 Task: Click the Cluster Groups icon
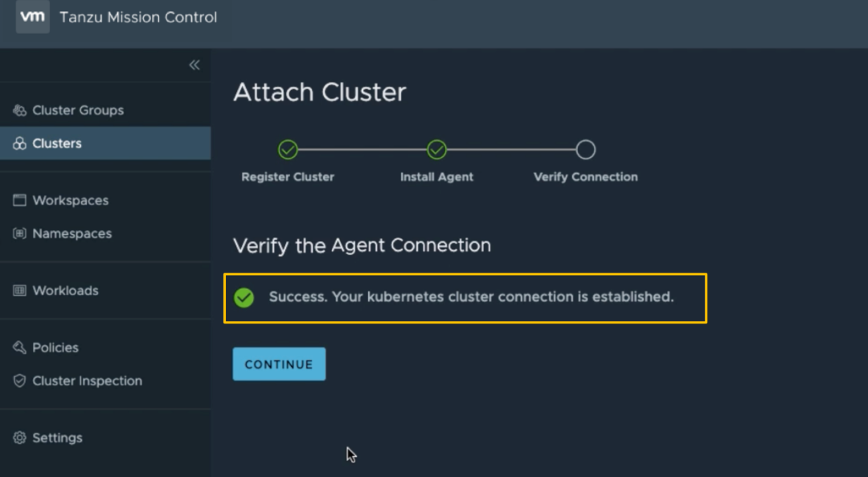pos(19,110)
